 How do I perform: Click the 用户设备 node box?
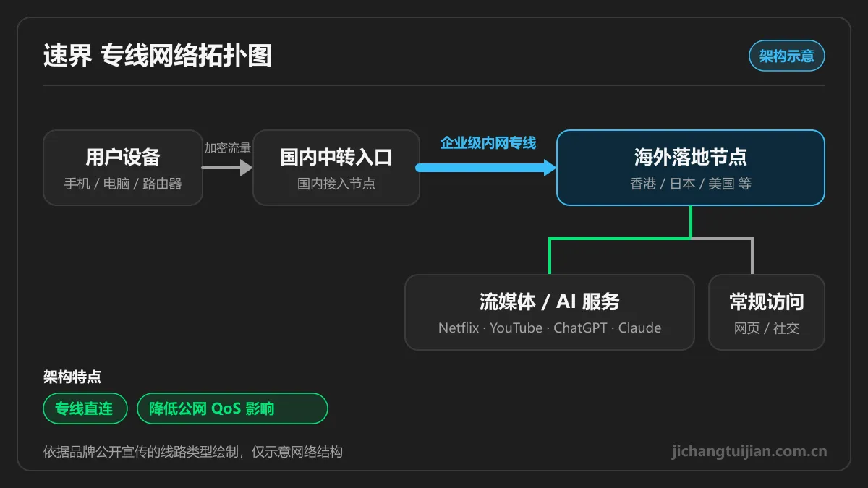pyautogui.click(x=123, y=168)
